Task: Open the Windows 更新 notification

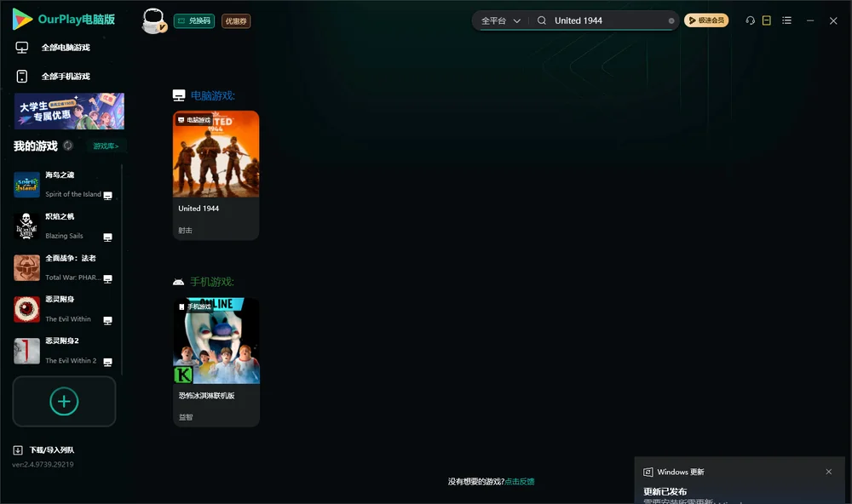Action: coord(740,481)
